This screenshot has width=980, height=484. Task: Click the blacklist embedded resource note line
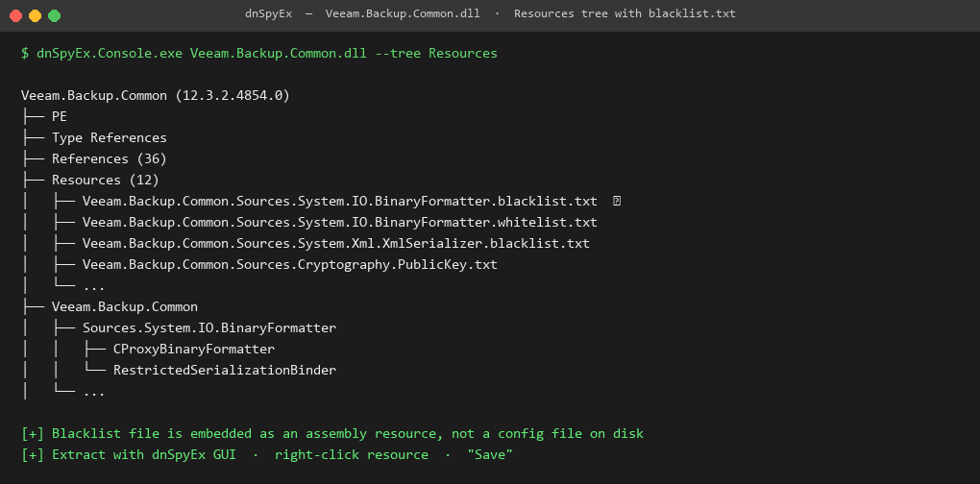coord(331,433)
